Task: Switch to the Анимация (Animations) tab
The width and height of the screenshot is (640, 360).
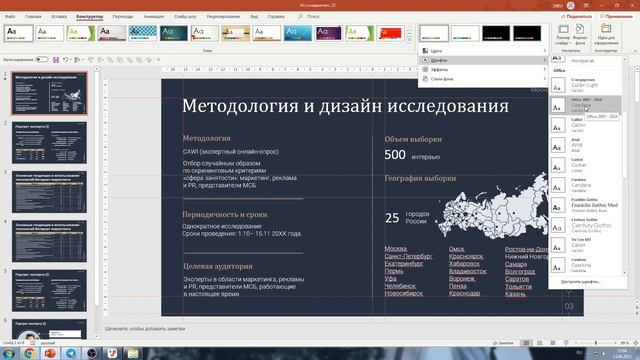Action: click(x=154, y=16)
